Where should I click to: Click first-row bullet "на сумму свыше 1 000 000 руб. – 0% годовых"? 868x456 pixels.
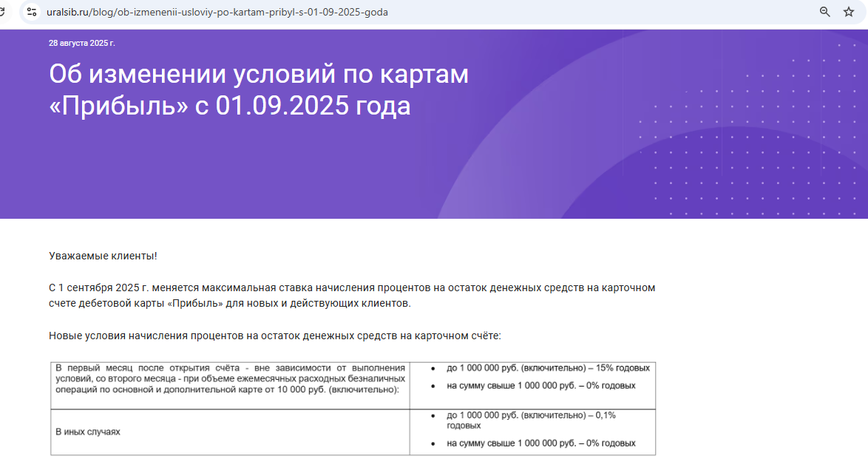click(541, 386)
